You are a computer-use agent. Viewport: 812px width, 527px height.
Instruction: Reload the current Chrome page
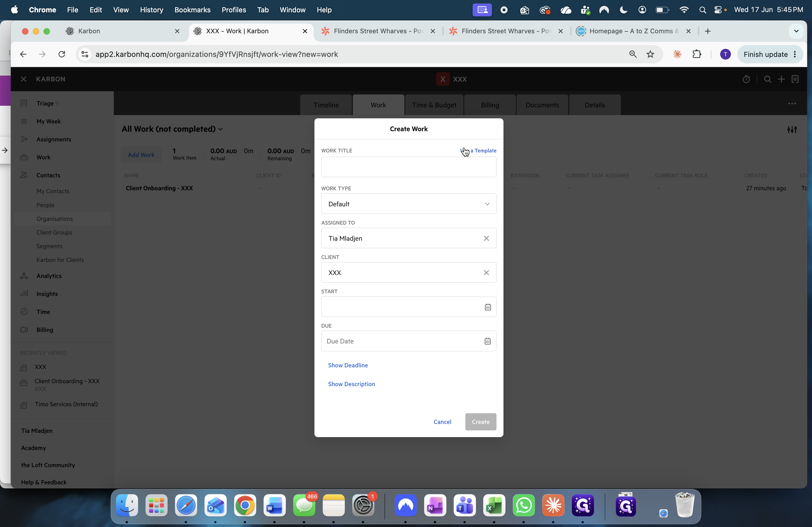(x=62, y=54)
